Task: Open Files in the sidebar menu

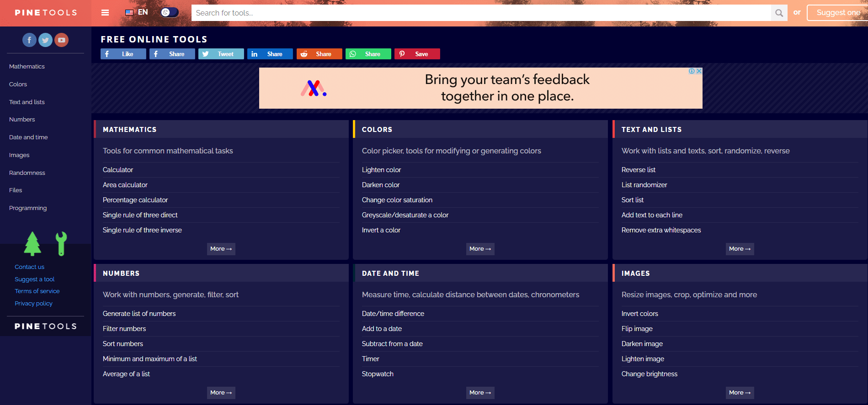Action: (16, 190)
